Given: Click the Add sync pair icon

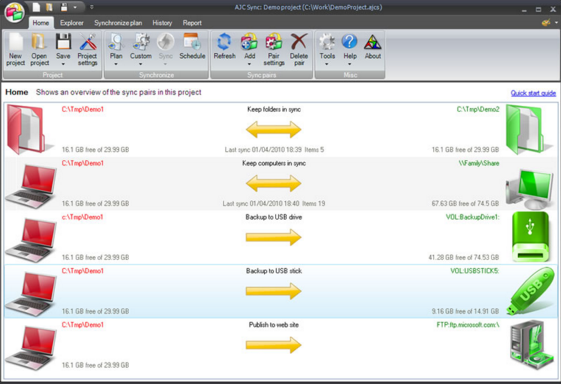Looking at the screenshot, I should pos(249,42).
